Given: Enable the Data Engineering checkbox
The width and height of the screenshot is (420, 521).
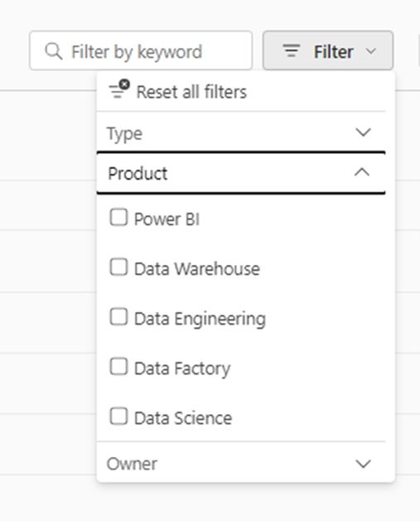Looking at the screenshot, I should [x=118, y=316].
